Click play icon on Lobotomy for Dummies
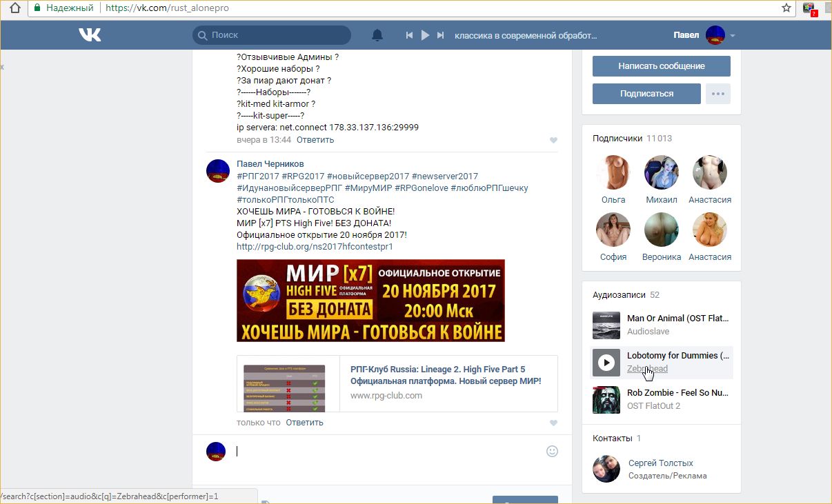Screen dimensions: 832x504 [x=606, y=363]
